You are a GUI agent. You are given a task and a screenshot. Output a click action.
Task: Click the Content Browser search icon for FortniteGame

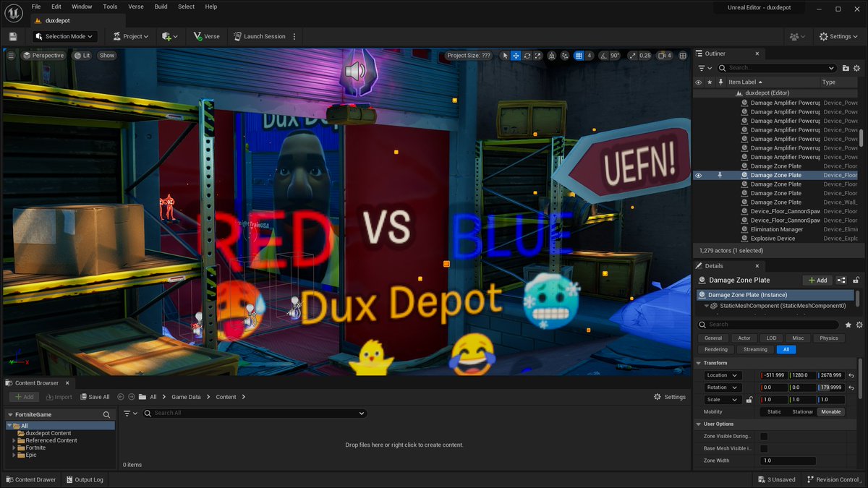106,415
